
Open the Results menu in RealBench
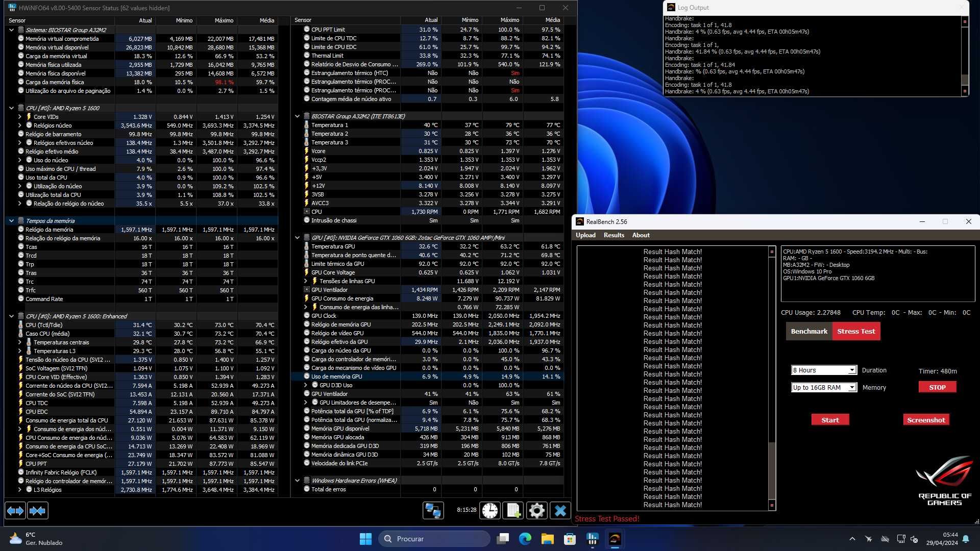pyautogui.click(x=614, y=235)
